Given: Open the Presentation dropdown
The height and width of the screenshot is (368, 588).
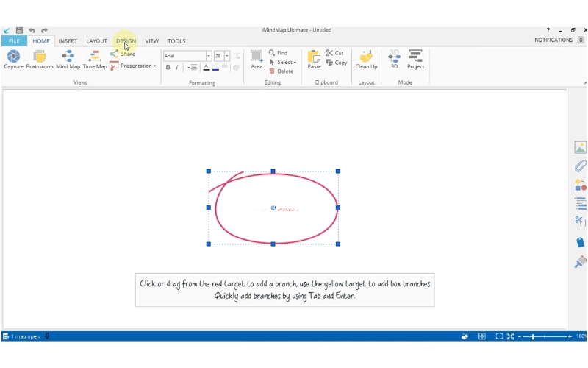Looking at the screenshot, I should 133,66.
